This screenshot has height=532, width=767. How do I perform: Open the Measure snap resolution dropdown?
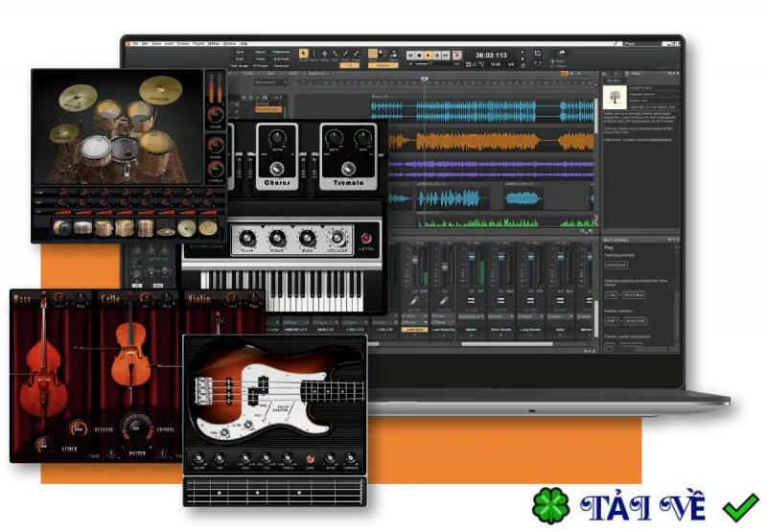(x=383, y=65)
